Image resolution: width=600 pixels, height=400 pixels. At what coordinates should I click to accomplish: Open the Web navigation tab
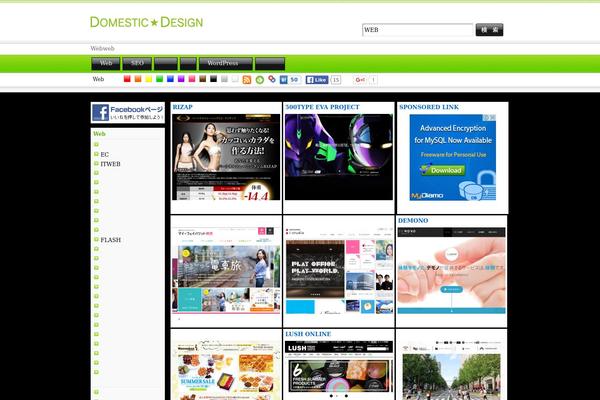[106, 63]
